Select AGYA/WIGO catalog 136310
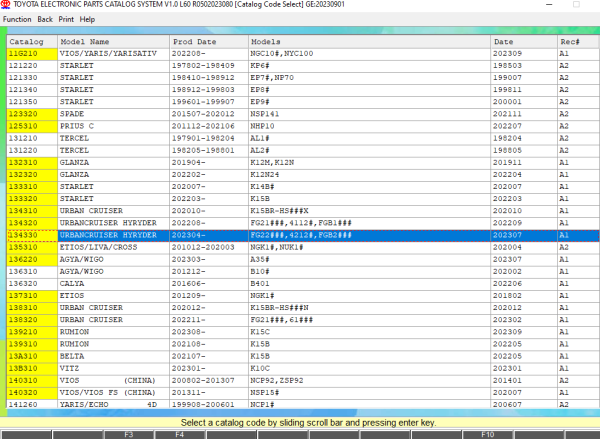 point(32,272)
